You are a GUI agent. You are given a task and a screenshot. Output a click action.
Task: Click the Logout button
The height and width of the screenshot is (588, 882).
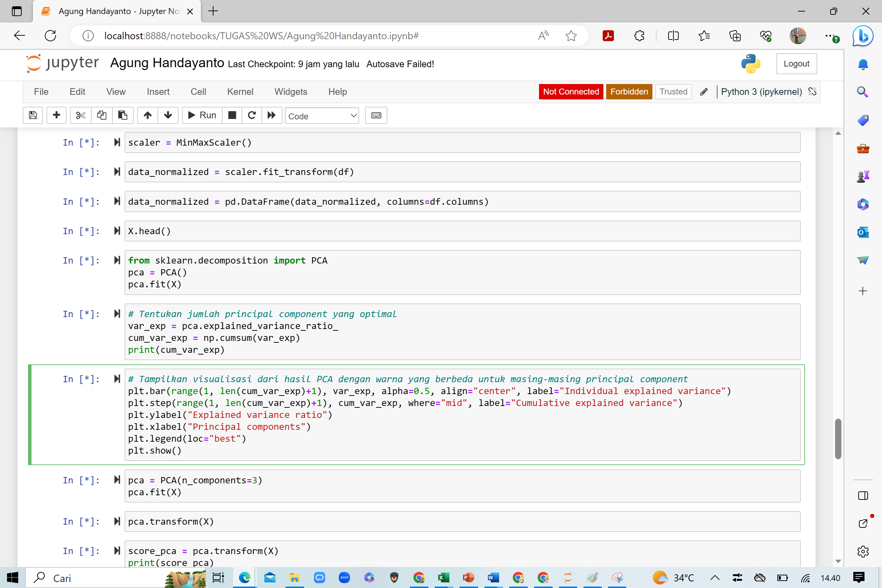click(796, 63)
